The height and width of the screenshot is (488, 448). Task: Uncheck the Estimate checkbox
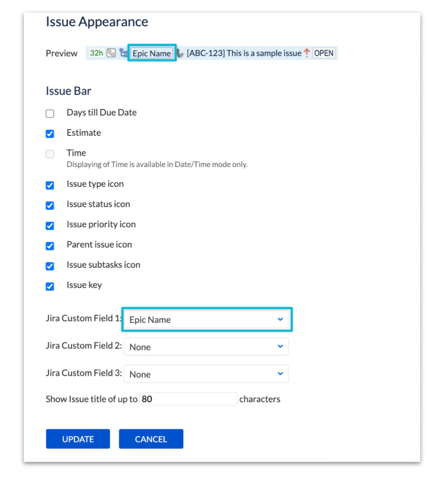point(50,134)
